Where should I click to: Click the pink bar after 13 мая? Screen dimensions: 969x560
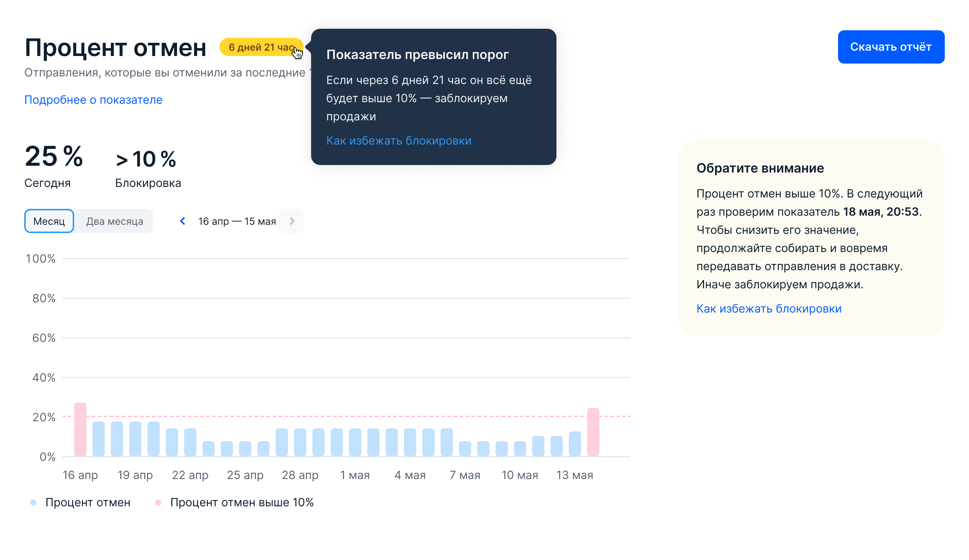tap(593, 432)
